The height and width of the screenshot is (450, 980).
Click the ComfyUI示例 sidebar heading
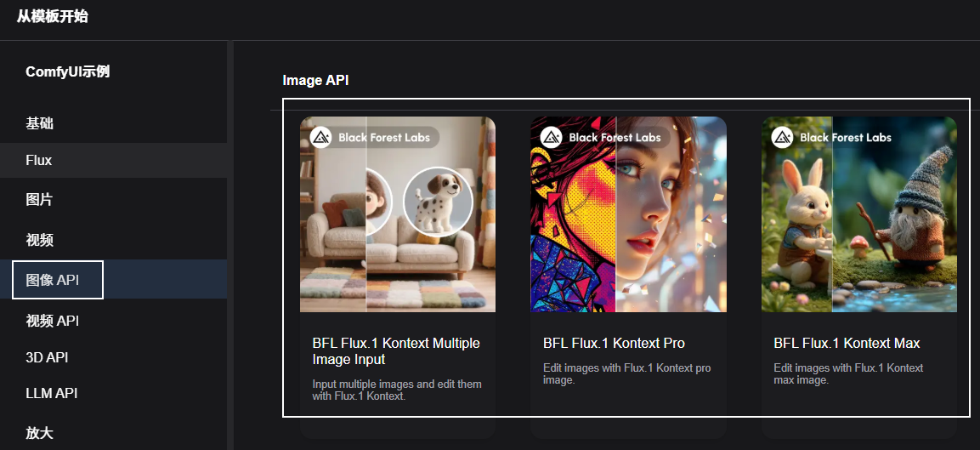coord(67,72)
